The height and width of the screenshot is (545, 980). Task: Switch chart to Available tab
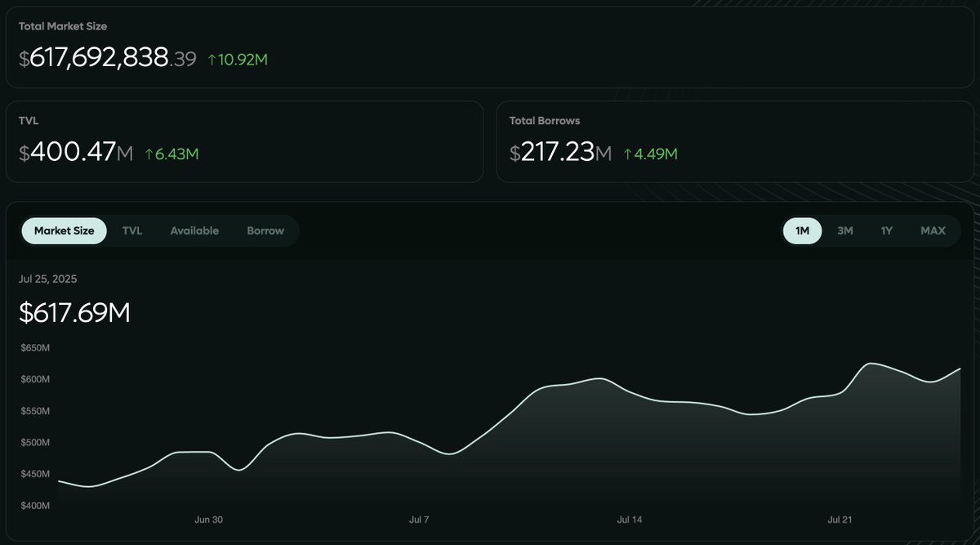tap(194, 230)
